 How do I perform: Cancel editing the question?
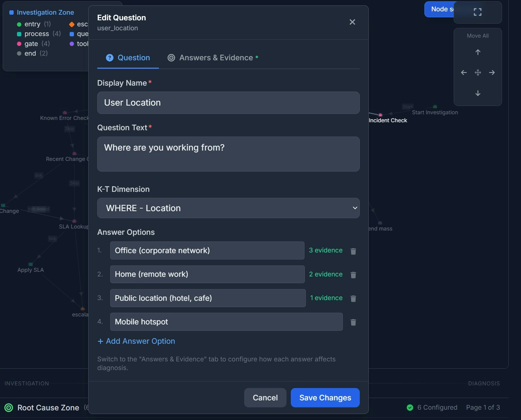click(x=265, y=397)
